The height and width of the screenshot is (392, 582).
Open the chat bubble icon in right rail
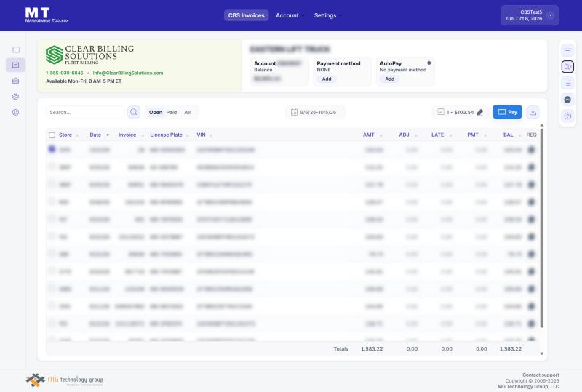click(567, 100)
